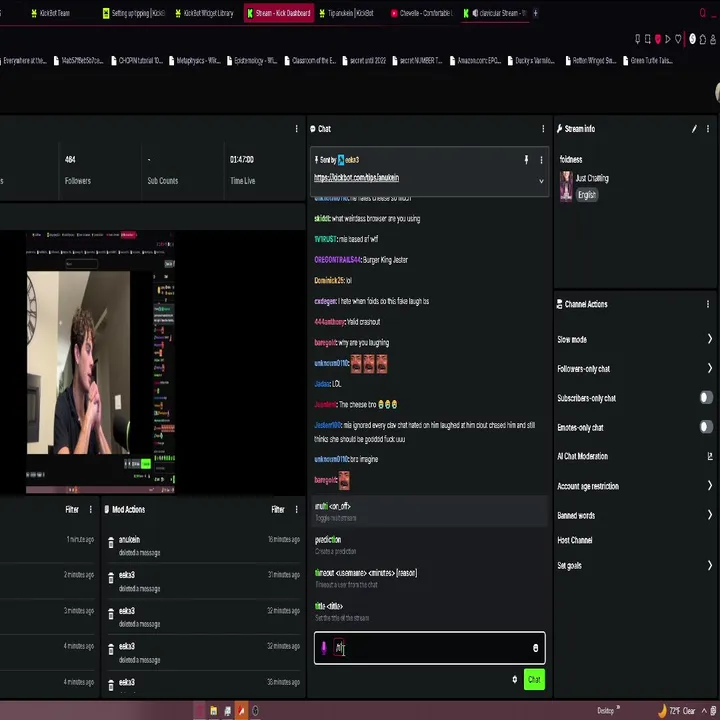
Task: Select the title command suggestion
Action: (x=429, y=612)
